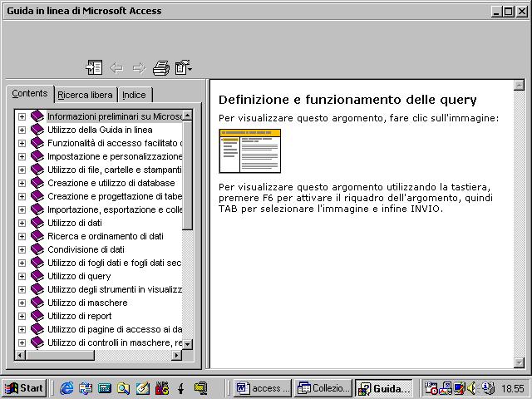This screenshot has width=532, height=399.
Task: Click the Hide navigation pane toolbar icon
Action: [94, 67]
